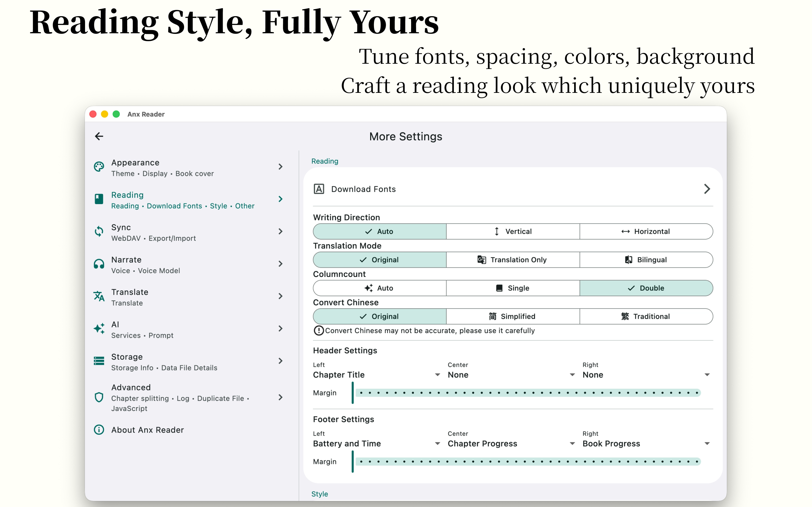Open the footer Right Book Progress dropdown
Image resolution: width=812 pixels, height=507 pixels.
coord(646,444)
